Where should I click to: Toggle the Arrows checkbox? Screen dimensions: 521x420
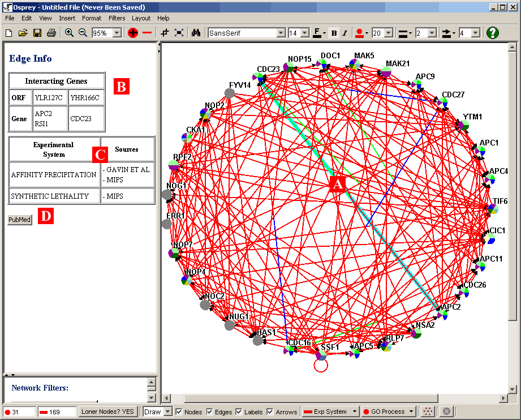pos(270,412)
